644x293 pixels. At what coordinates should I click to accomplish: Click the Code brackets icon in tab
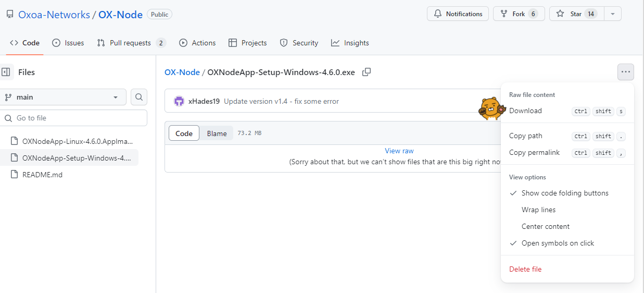pyautogui.click(x=14, y=43)
